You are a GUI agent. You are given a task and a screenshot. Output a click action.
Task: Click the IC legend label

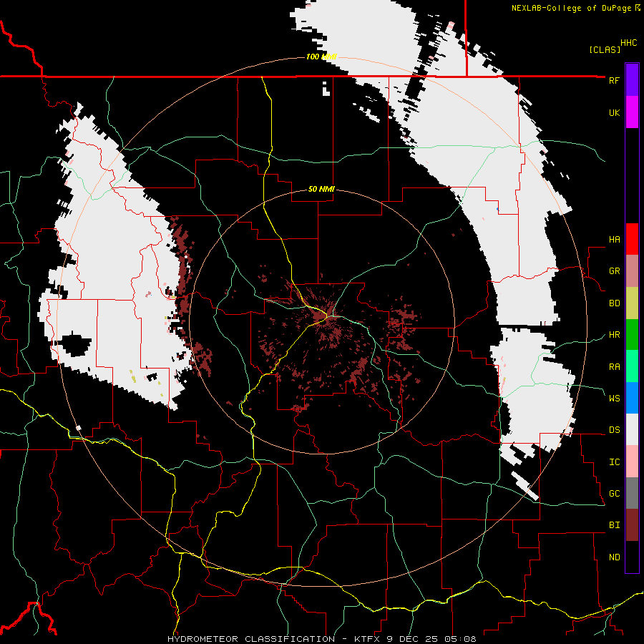tap(614, 462)
